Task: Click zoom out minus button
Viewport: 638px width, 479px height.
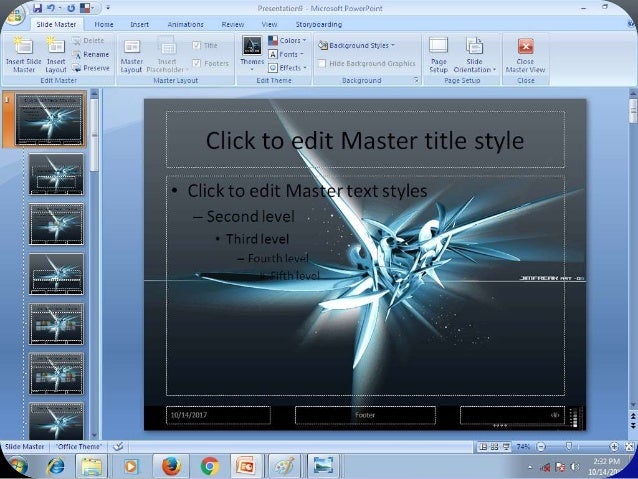Action: click(x=541, y=447)
